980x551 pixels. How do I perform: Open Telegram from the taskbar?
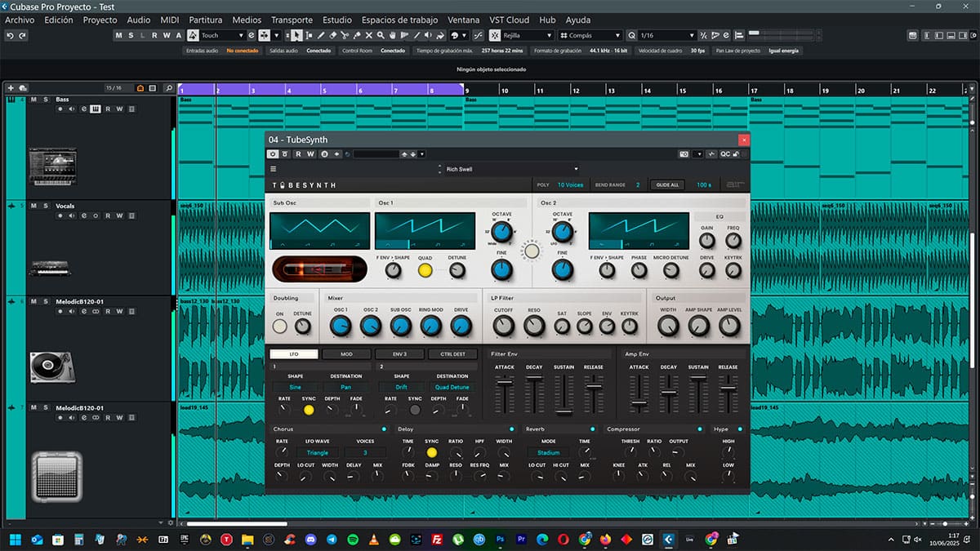[x=331, y=539]
